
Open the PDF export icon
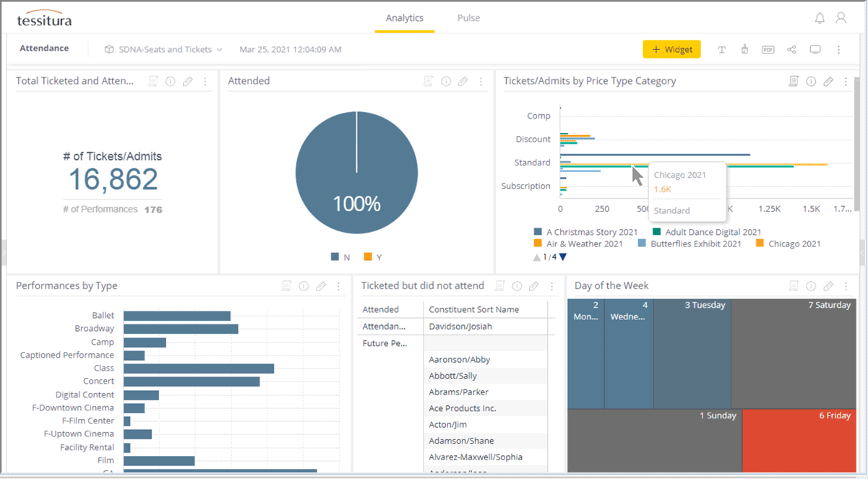tap(768, 49)
